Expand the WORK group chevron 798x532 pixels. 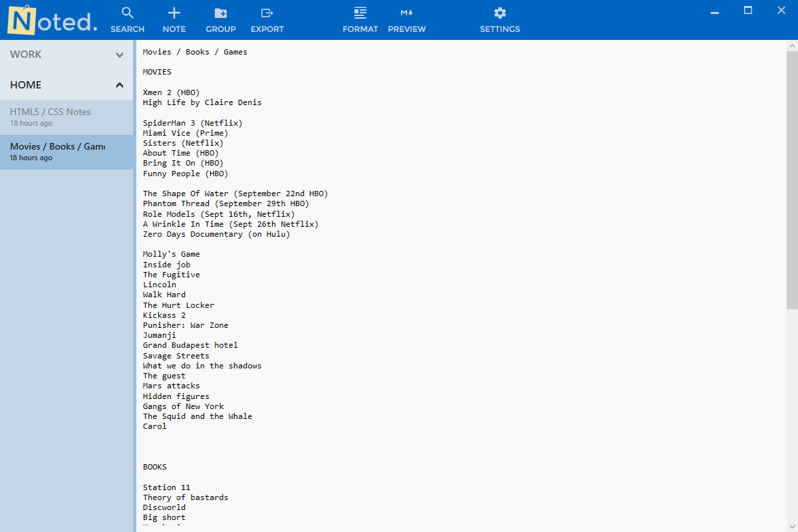click(x=120, y=55)
